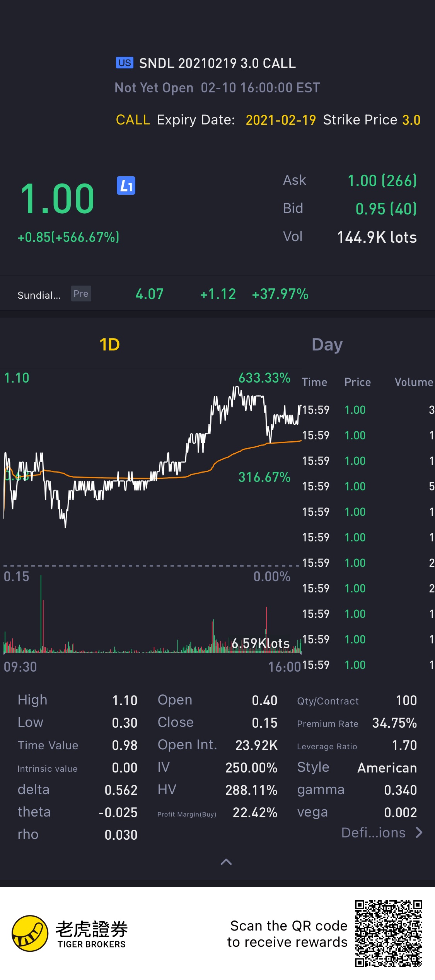Viewport: 435px width, 980px height.
Task: Tap the blue L1 quote level icon
Action: 126,186
